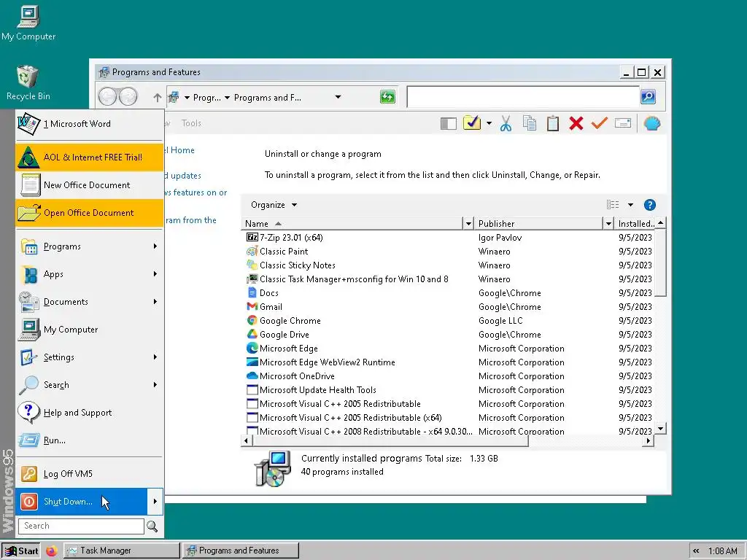
Task: Click the search magnifier in window
Action: tap(648, 97)
